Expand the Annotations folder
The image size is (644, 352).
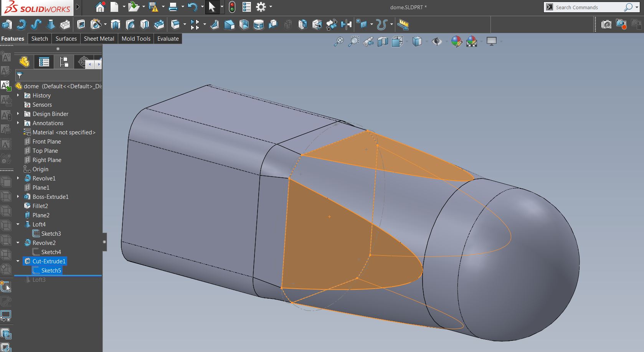coord(18,123)
